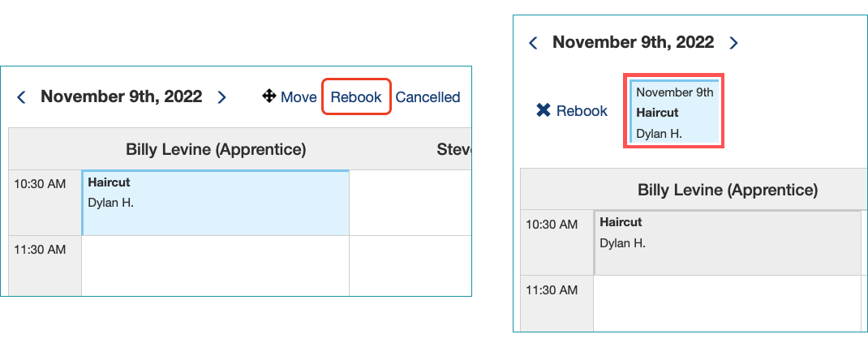Viewport: 868px width, 347px height.
Task: Go to previous day in rebook-mode calendar
Action: tap(533, 43)
